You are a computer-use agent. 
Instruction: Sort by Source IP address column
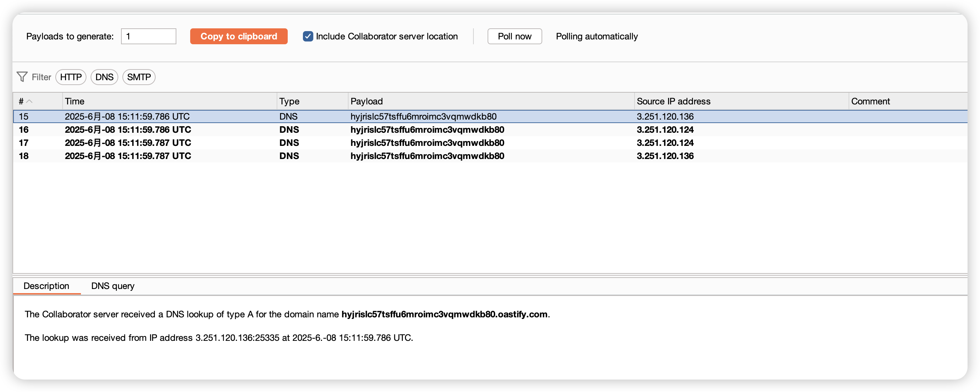[x=673, y=101]
